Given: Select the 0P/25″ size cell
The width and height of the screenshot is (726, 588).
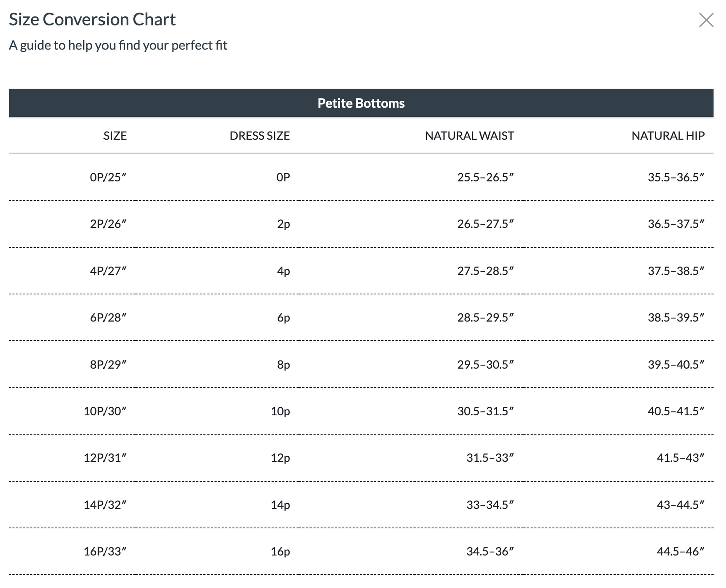Looking at the screenshot, I should click(x=108, y=177).
